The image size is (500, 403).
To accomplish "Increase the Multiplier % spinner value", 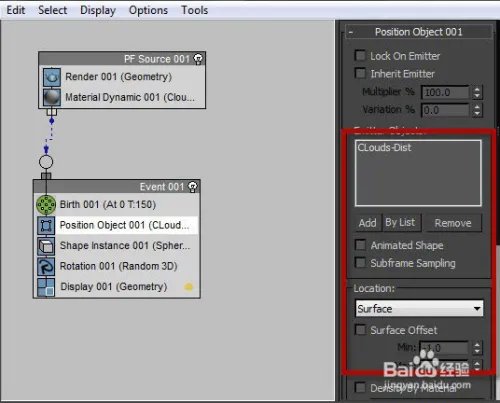I will (477, 89).
